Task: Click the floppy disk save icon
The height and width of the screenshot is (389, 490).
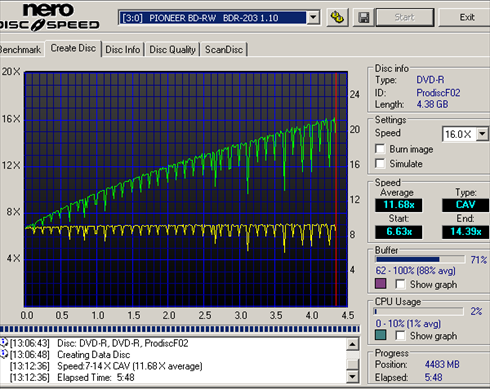Action: [363, 17]
